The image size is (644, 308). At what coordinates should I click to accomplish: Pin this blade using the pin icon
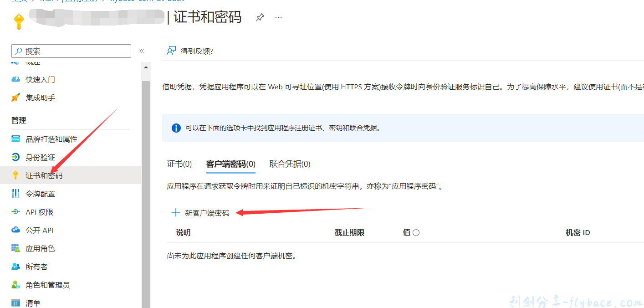260,18
